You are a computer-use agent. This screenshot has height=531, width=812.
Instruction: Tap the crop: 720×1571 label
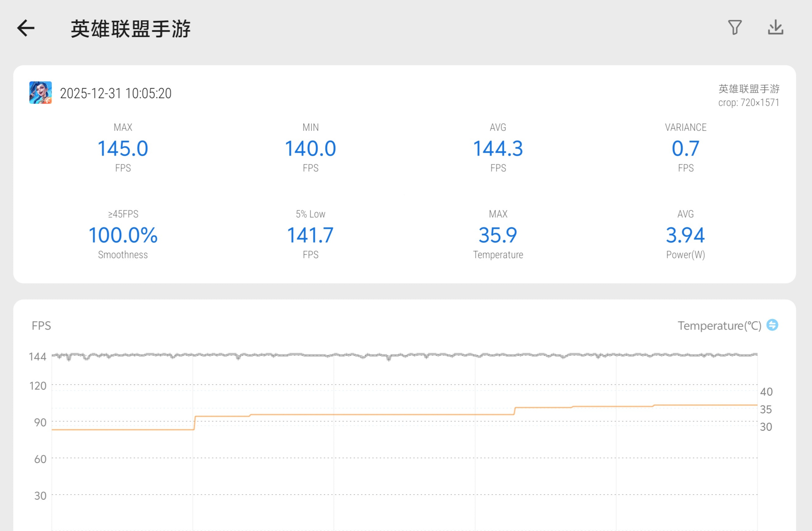(x=749, y=103)
